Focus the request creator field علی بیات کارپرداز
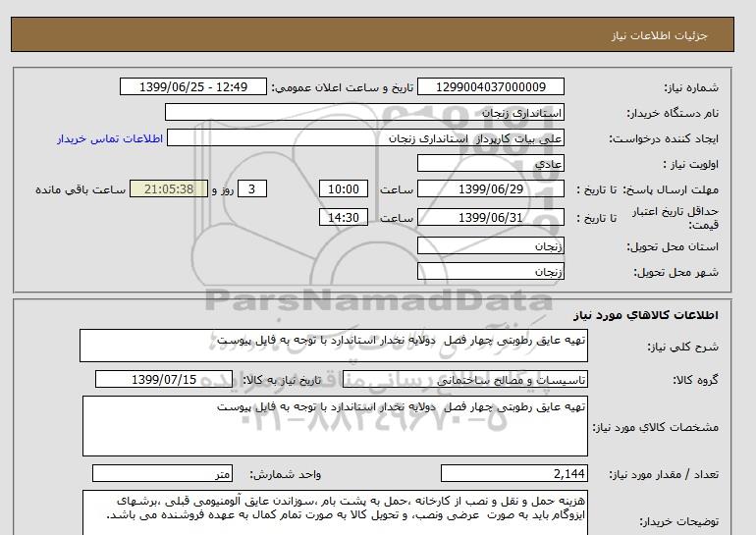Screen dimensions: 756x535 (365, 137)
